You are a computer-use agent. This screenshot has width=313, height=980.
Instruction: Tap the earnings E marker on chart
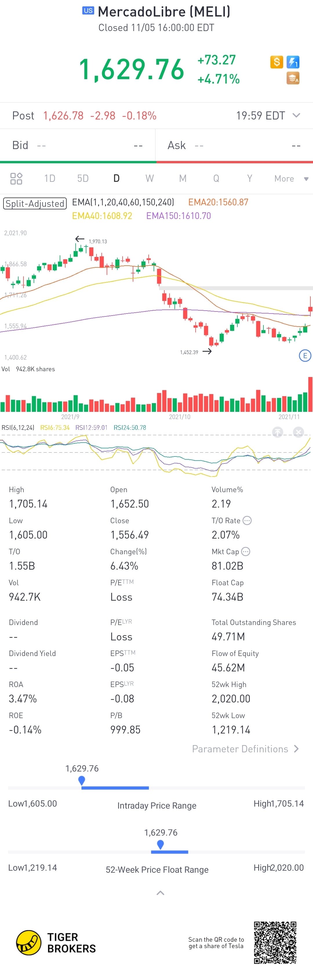click(x=305, y=356)
